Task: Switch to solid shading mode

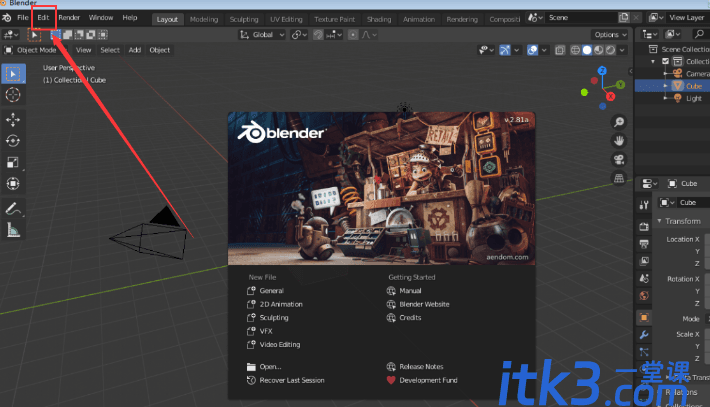Action: pyautogui.click(x=587, y=50)
